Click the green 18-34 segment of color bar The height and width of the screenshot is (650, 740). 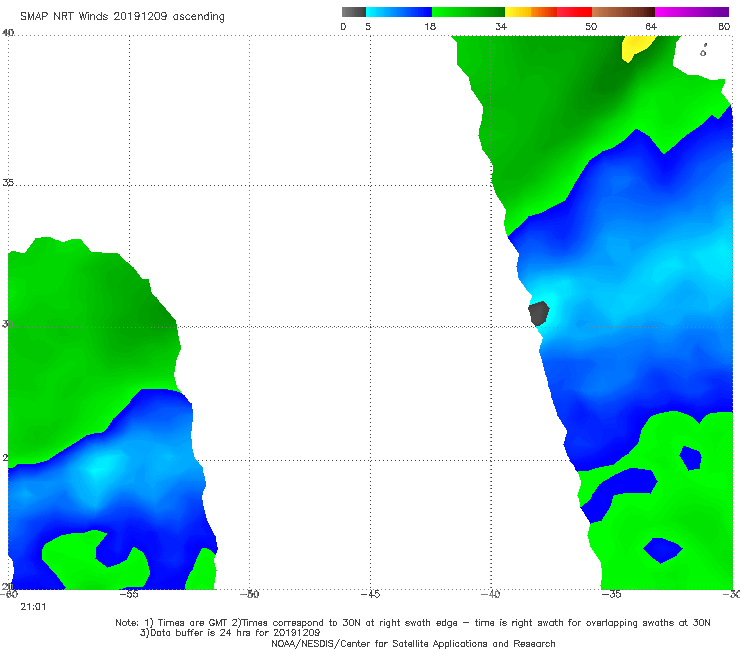click(x=468, y=12)
